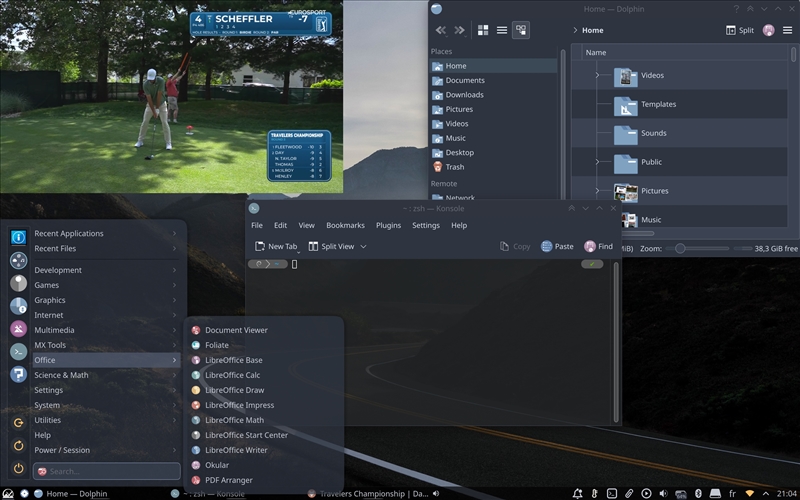Click the Konsole vertical scrollbar
The image size is (800, 500).
(x=616, y=342)
